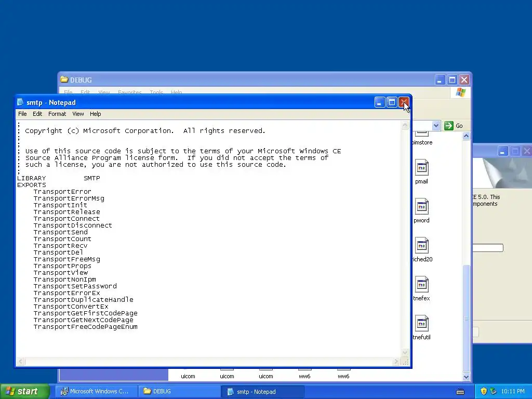Screen dimensions: 532x399
Task: Click Notepad vertical scrollbar down arrow
Action: (405, 353)
